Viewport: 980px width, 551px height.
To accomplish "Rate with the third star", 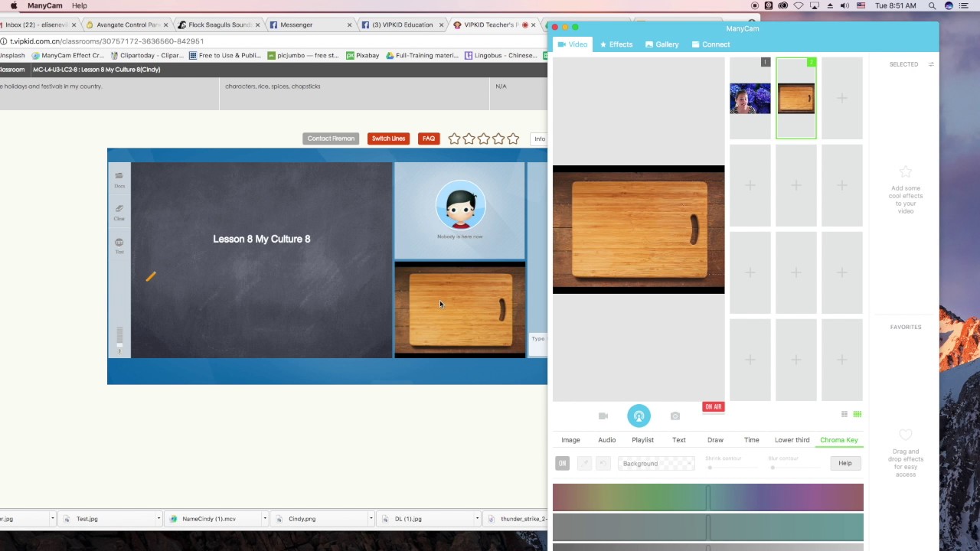I will coord(484,139).
